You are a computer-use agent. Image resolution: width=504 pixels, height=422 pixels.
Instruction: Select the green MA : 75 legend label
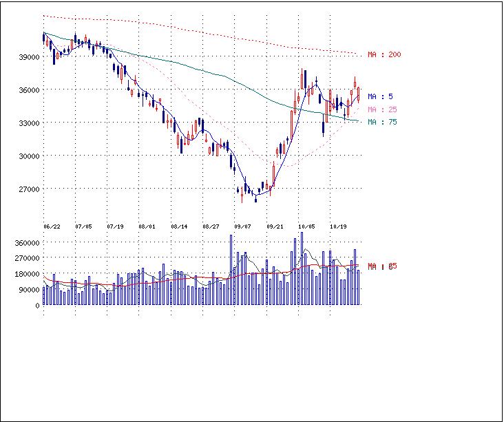pyautogui.click(x=382, y=122)
